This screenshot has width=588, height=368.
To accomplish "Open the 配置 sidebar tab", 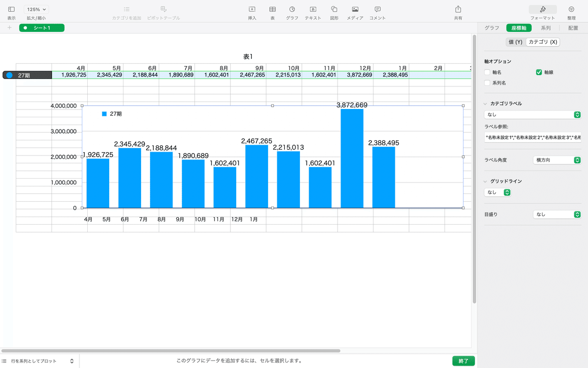I will point(573,28).
